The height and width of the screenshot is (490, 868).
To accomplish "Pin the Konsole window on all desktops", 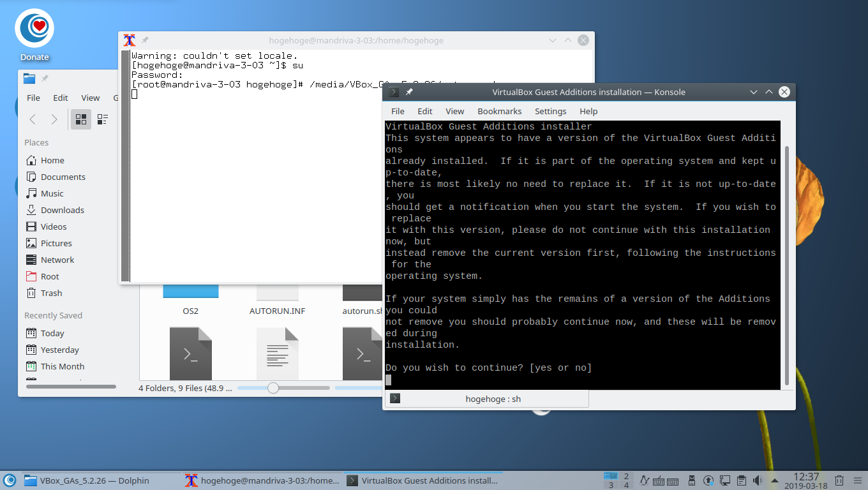I will pyautogui.click(x=409, y=92).
